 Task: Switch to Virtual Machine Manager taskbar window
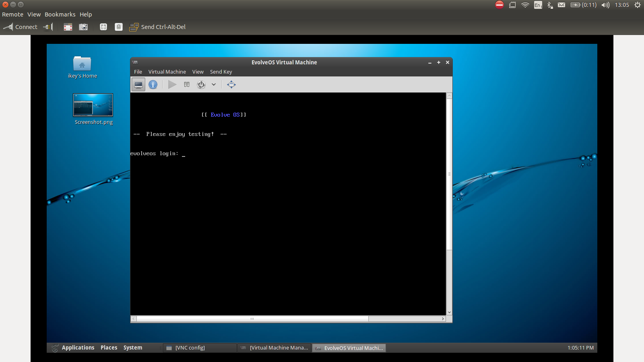coord(274,348)
